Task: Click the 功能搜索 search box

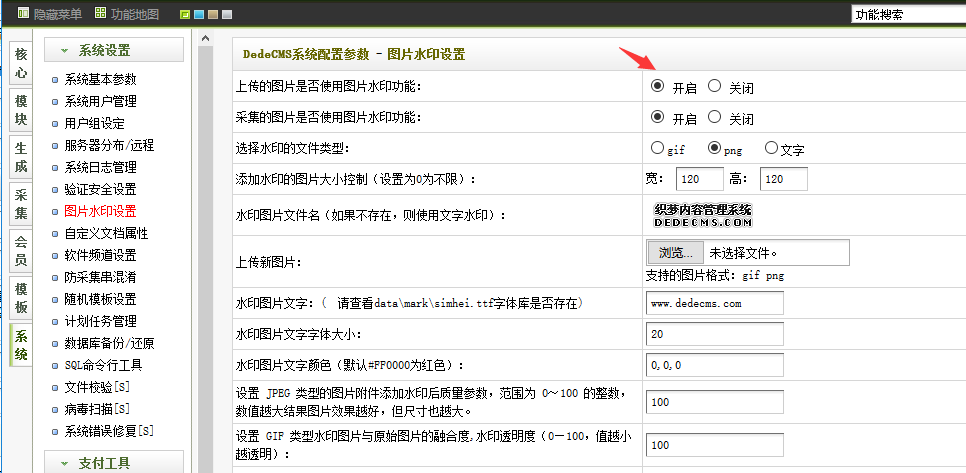Action: [907, 15]
